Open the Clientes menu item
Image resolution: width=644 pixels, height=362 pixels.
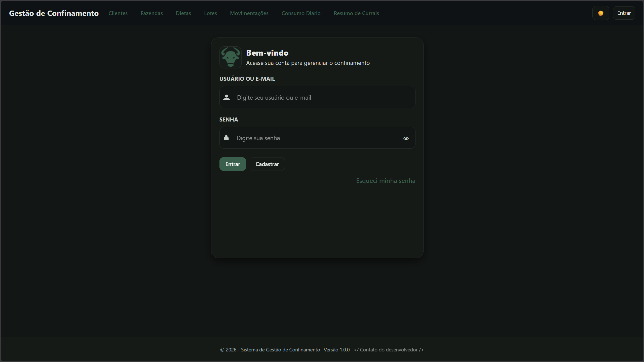pyautogui.click(x=118, y=13)
